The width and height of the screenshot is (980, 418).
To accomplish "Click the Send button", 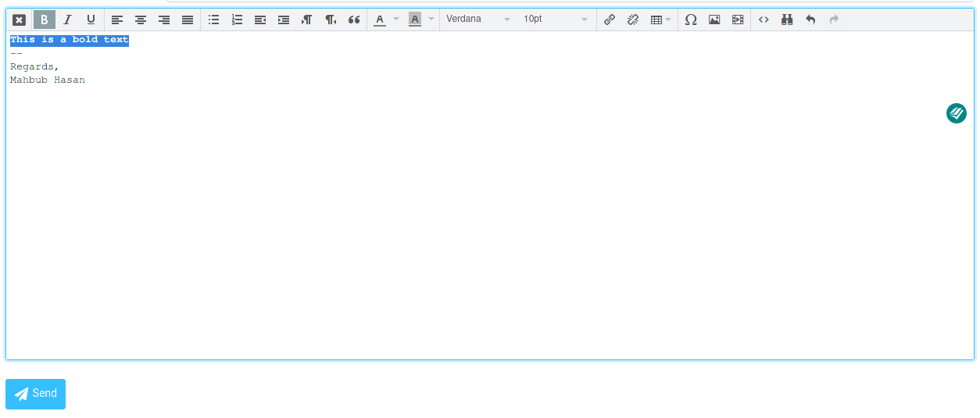I will [35, 394].
